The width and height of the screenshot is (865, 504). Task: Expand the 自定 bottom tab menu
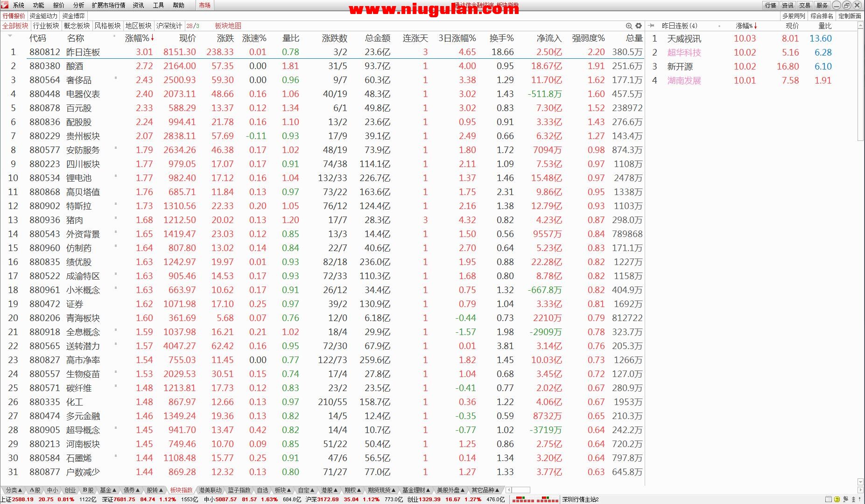tap(306, 490)
